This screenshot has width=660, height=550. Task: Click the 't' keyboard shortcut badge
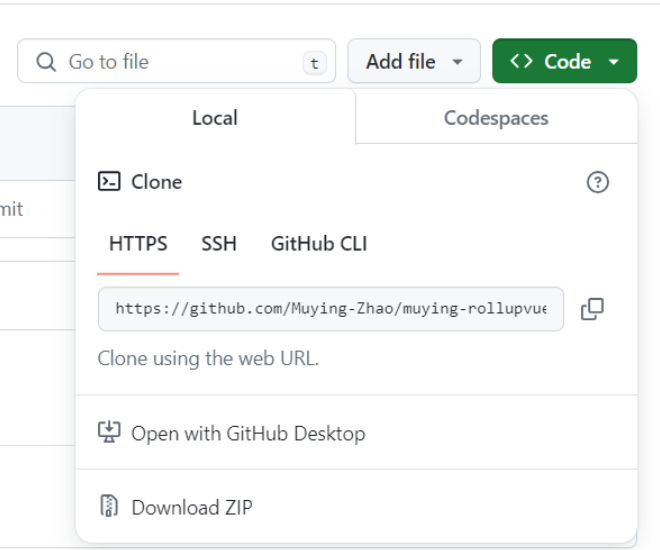pyautogui.click(x=314, y=63)
